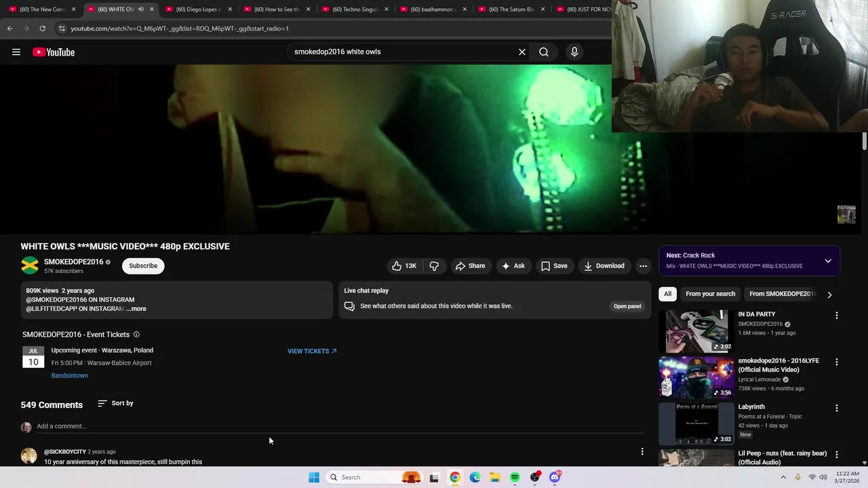Start voice search with the microphone icon
Screen dimensions: 868x488
(x=574, y=52)
